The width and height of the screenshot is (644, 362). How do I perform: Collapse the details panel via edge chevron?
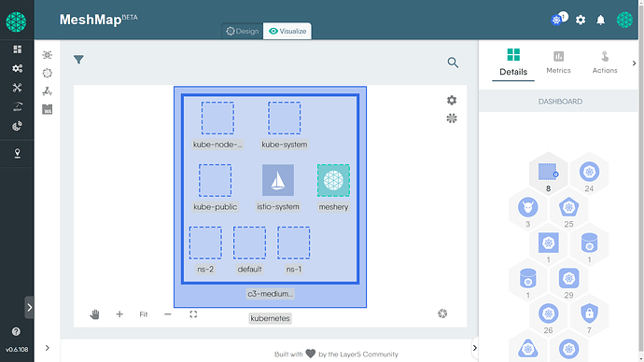[x=475, y=348]
